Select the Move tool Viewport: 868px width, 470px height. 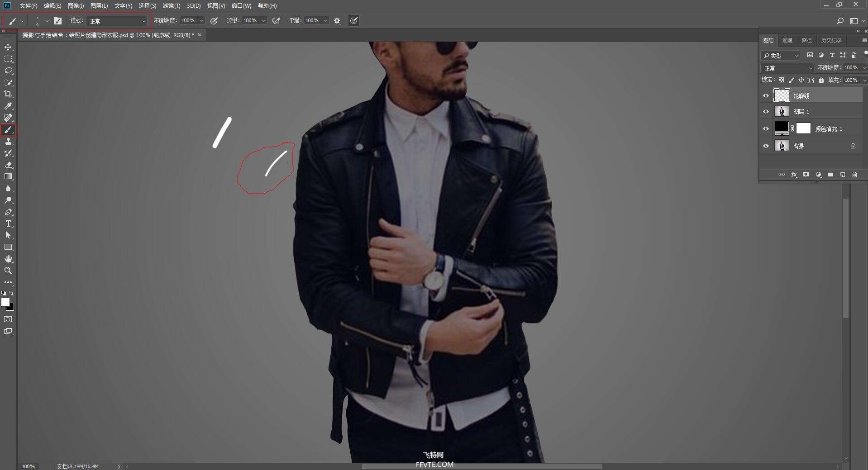[8, 47]
